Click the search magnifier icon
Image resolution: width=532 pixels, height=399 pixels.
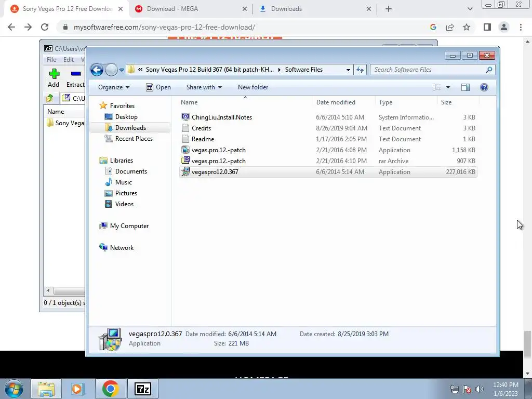click(489, 70)
